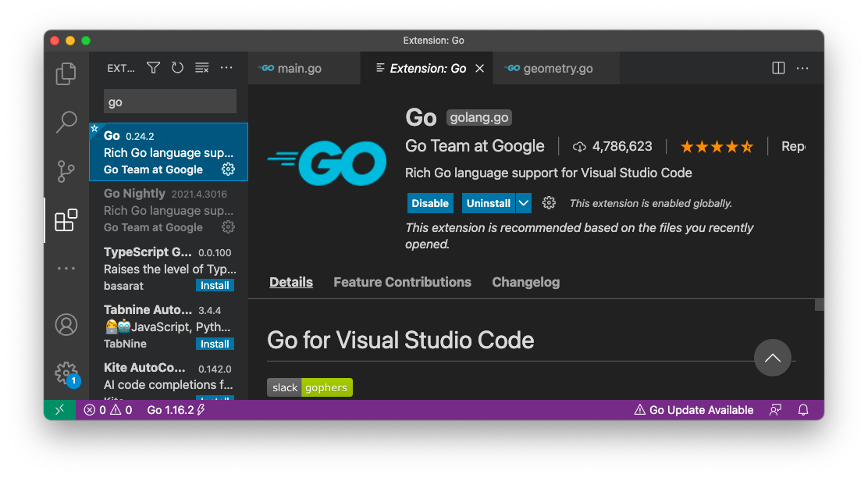Viewport: 868px width, 478px height.
Task: Select Go Nightly in extensions list
Action: point(169,210)
